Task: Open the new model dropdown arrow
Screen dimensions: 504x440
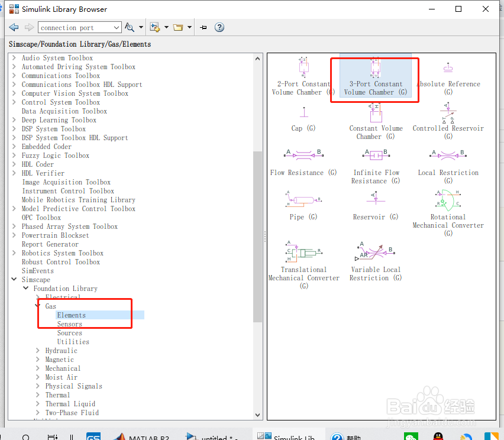Action: [166, 27]
